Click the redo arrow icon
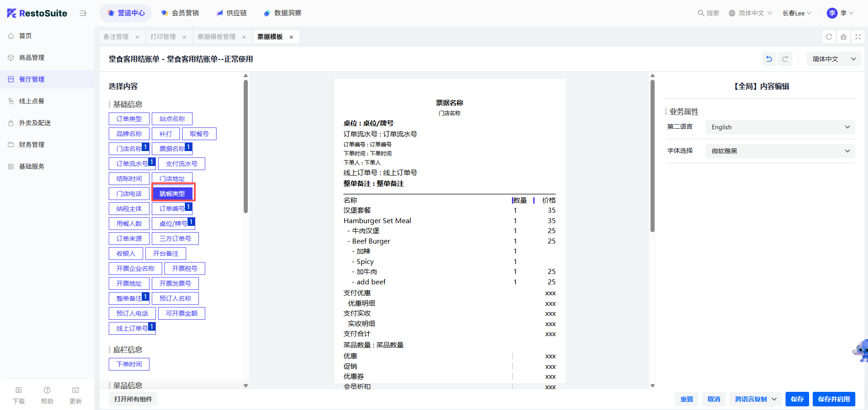The width and height of the screenshot is (868, 410). tap(785, 59)
